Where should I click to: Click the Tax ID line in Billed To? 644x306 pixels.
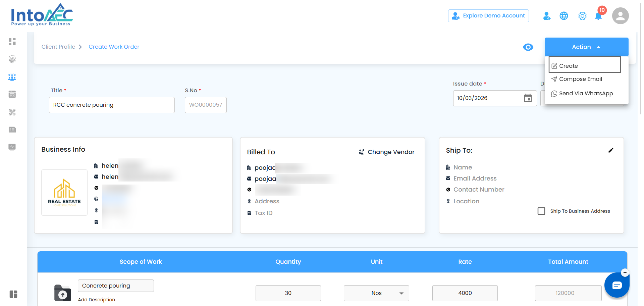tap(264, 213)
